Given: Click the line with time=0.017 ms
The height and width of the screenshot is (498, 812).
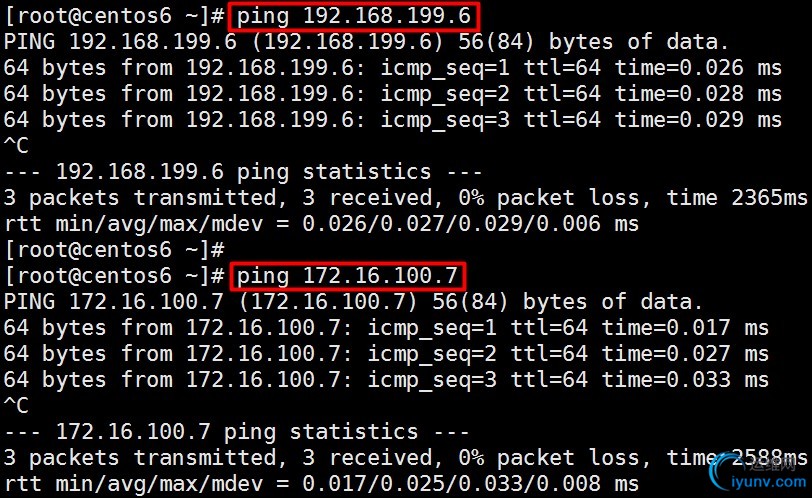Looking at the screenshot, I should [x=386, y=328].
